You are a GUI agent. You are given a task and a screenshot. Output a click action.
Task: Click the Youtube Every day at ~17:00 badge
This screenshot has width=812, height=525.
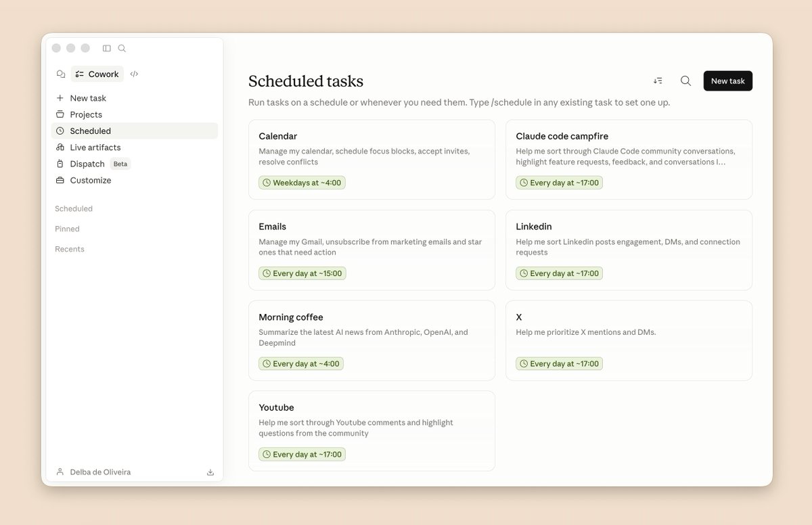pyautogui.click(x=302, y=454)
